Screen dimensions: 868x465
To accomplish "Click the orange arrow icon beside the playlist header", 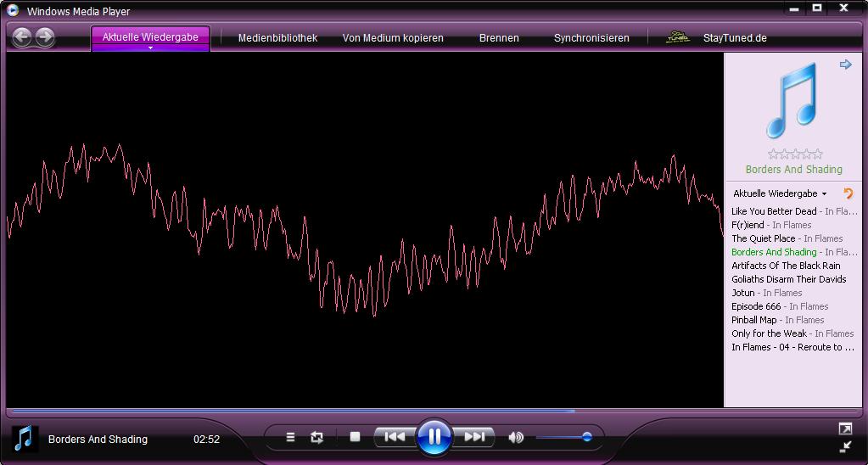I will pyautogui.click(x=847, y=193).
